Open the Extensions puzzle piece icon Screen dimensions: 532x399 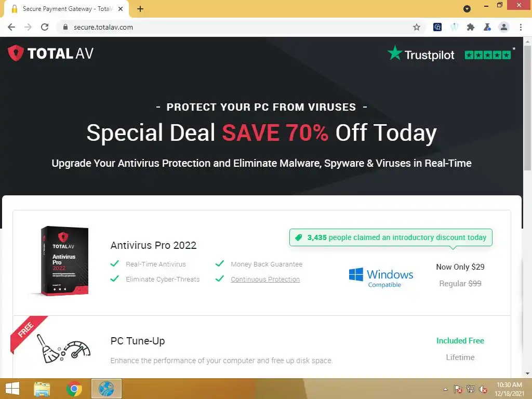click(x=470, y=27)
